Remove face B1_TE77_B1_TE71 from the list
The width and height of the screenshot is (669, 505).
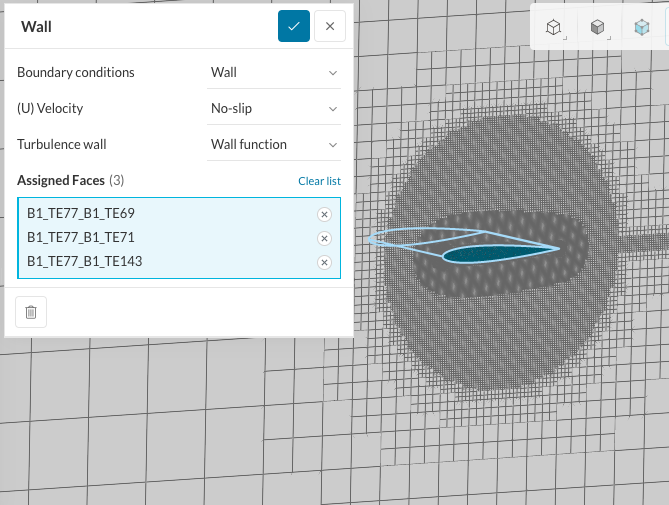(x=324, y=238)
